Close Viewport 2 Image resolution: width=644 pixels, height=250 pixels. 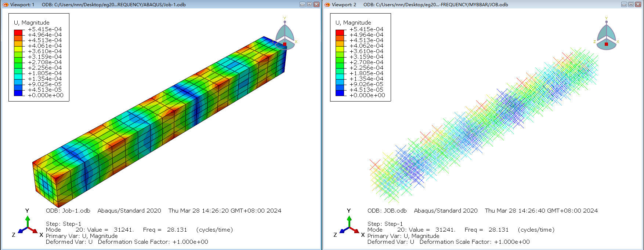point(638,4)
